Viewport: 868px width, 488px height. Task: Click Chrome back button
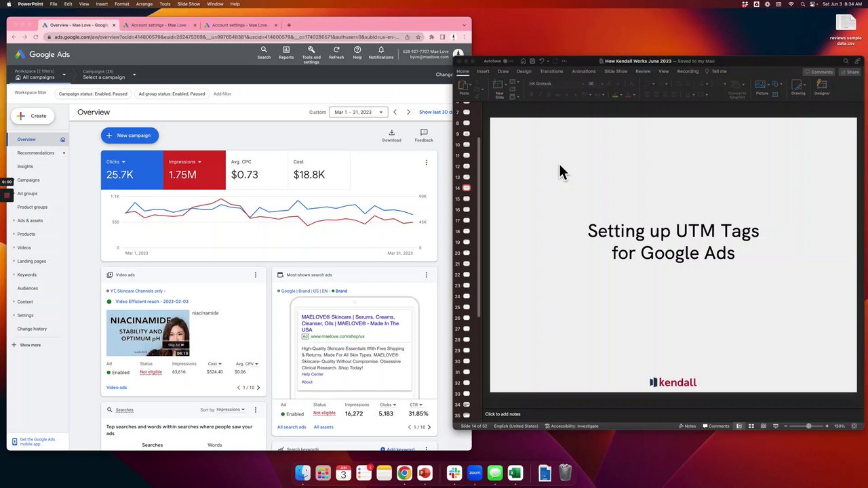tap(14, 37)
